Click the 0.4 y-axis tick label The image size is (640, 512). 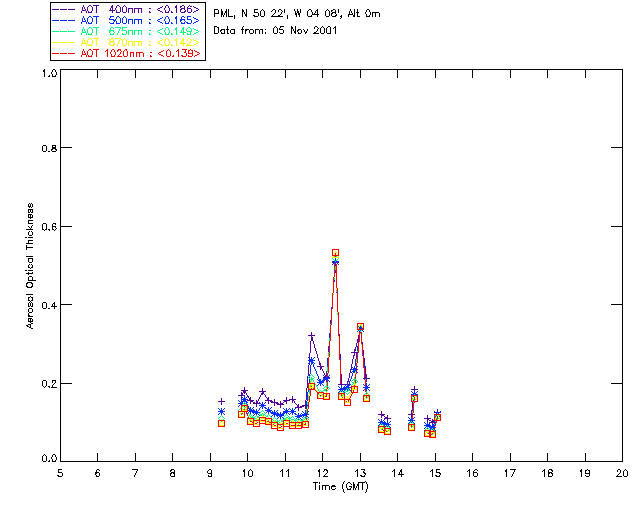[49, 305]
